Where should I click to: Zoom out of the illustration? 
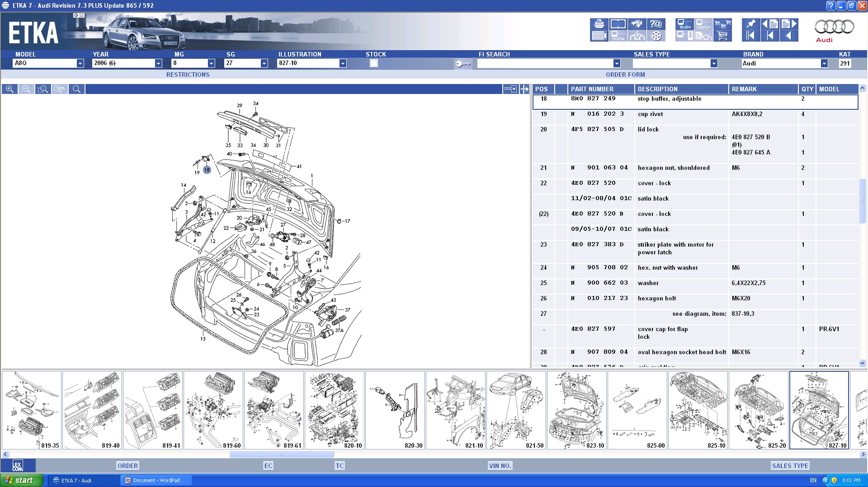pos(26,89)
